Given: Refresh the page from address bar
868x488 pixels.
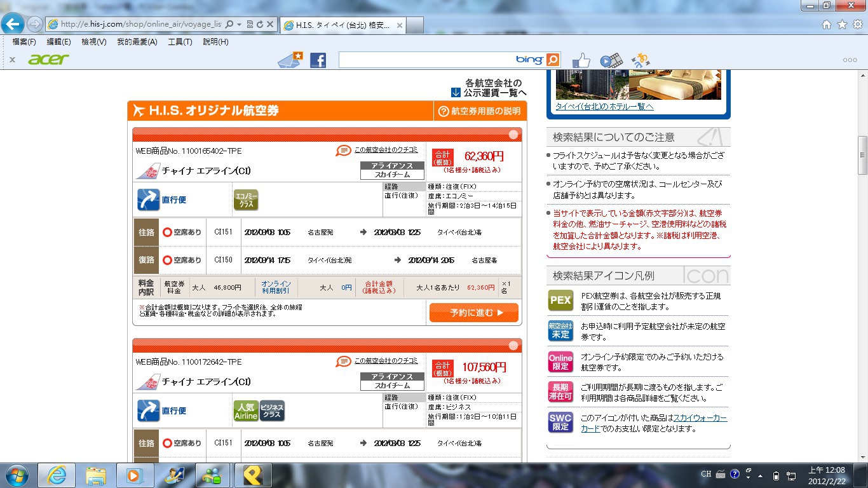Looking at the screenshot, I should coord(259,25).
